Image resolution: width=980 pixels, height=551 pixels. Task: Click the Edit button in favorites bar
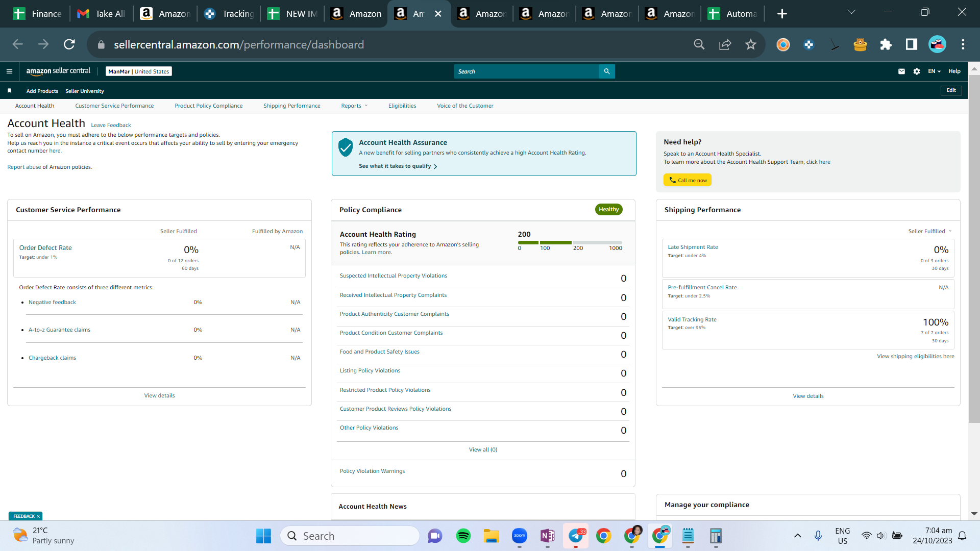[x=951, y=90]
